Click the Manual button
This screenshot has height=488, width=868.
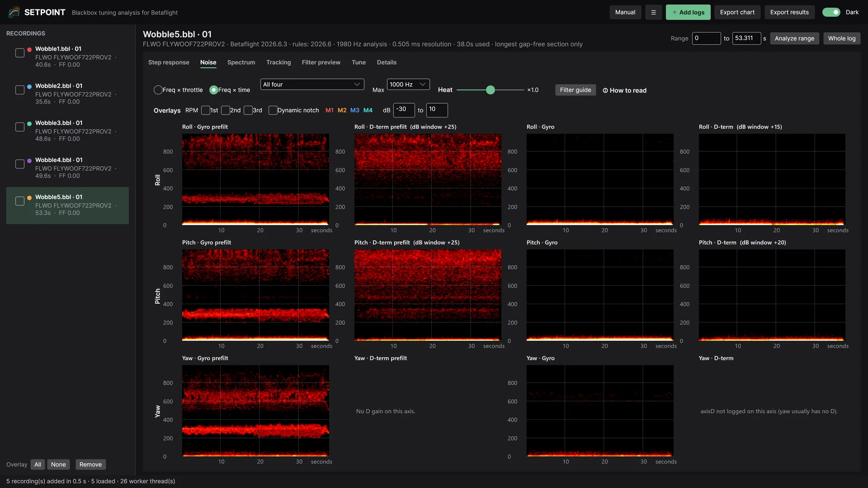tap(625, 12)
